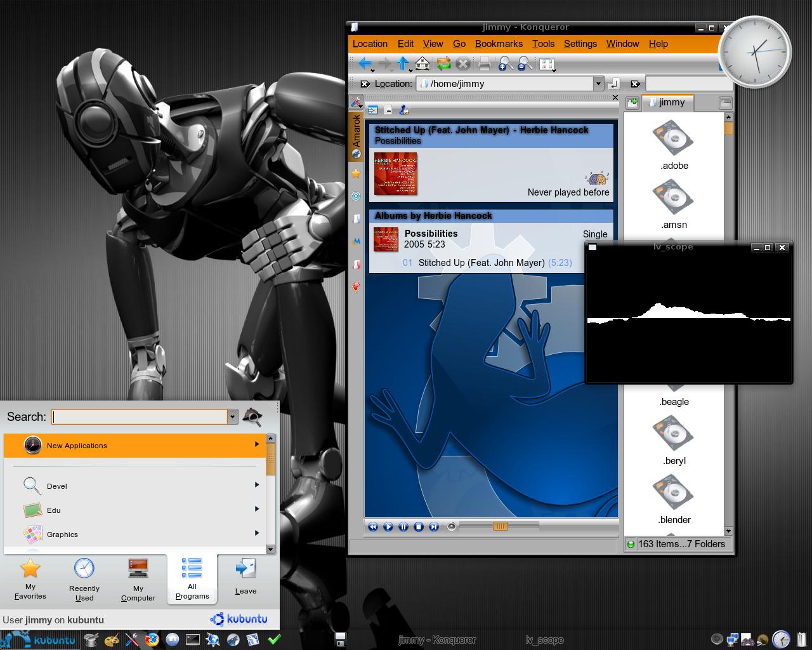Image resolution: width=812 pixels, height=650 pixels.
Task: Skip to next track in Amarok sidebar player
Action: 434,526
